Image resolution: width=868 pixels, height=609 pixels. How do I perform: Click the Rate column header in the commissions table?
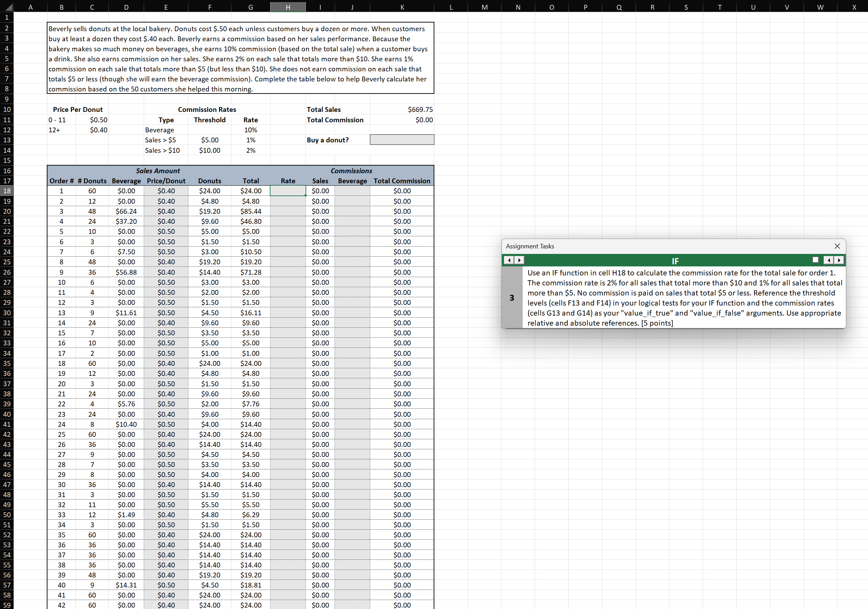click(x=288, y=181)
